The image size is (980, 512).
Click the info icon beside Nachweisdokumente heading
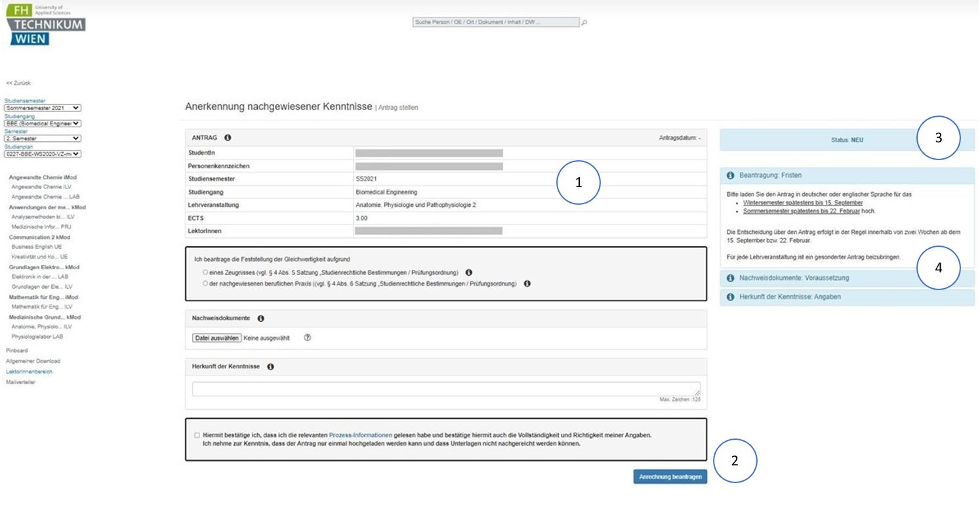pos(260,318)
